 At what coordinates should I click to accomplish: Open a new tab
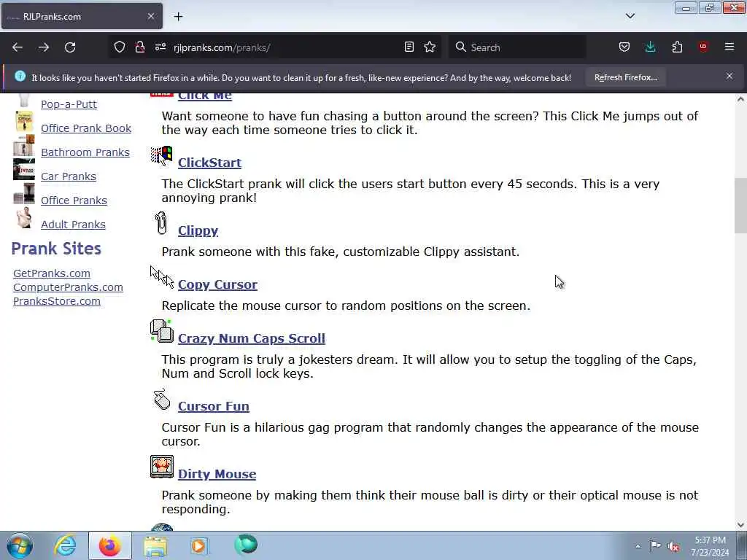click(178, 16)
